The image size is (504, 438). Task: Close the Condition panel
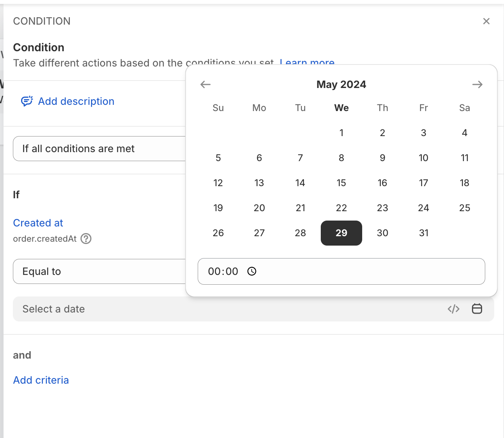coord(486,21)
